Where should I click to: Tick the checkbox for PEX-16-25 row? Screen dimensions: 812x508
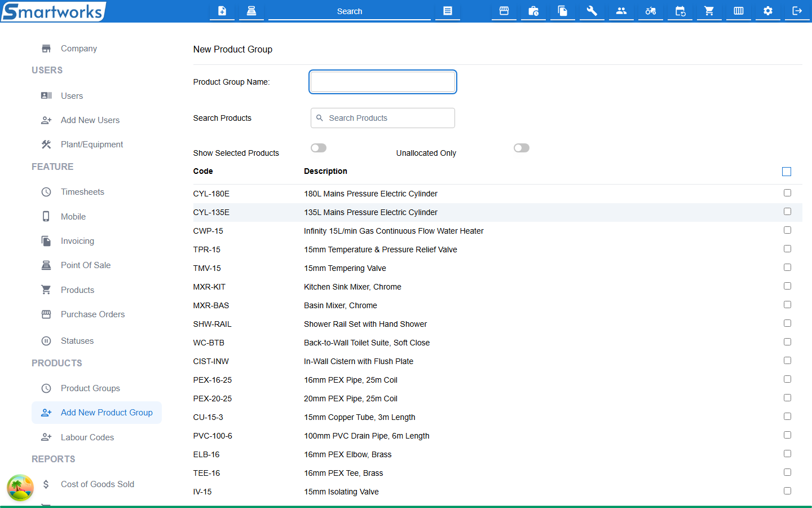(x=787, y=379)
